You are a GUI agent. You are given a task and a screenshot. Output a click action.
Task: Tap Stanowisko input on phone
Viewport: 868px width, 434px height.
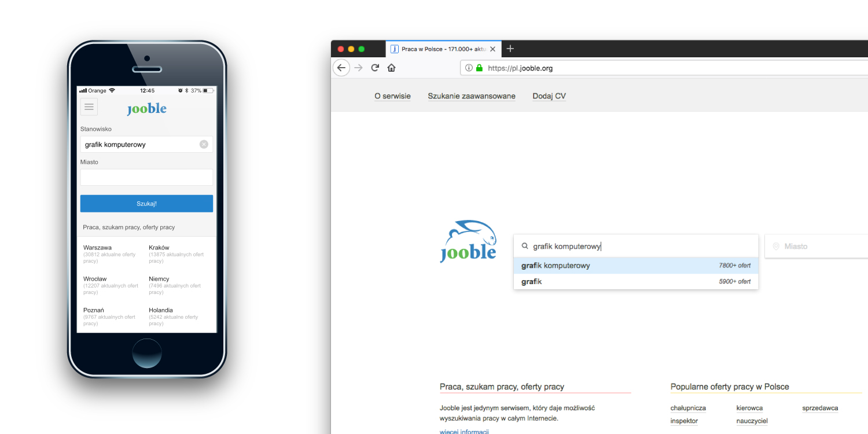146,144
